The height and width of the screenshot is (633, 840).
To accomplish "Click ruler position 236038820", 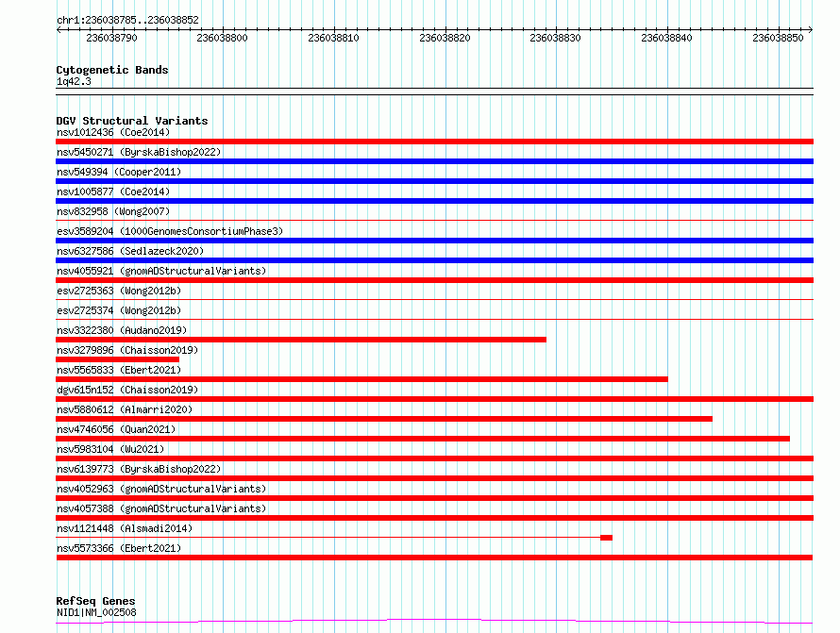I will pos(445,38).
